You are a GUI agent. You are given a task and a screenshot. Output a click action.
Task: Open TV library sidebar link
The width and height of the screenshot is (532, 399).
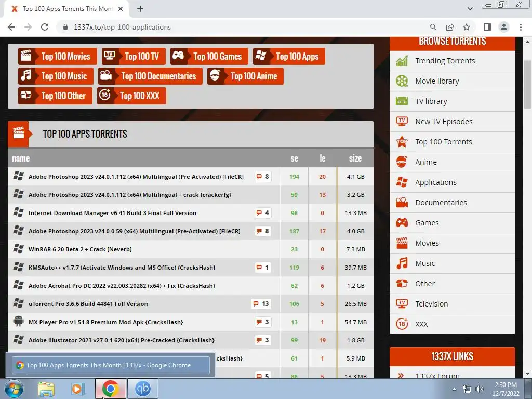click(x=431, y=101)
